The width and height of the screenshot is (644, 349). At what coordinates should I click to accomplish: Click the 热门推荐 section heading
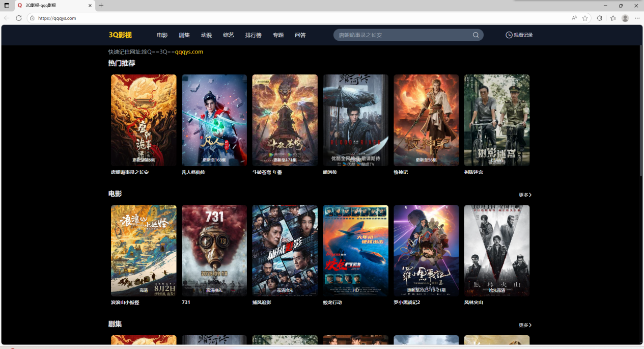[x=122, y=63]
